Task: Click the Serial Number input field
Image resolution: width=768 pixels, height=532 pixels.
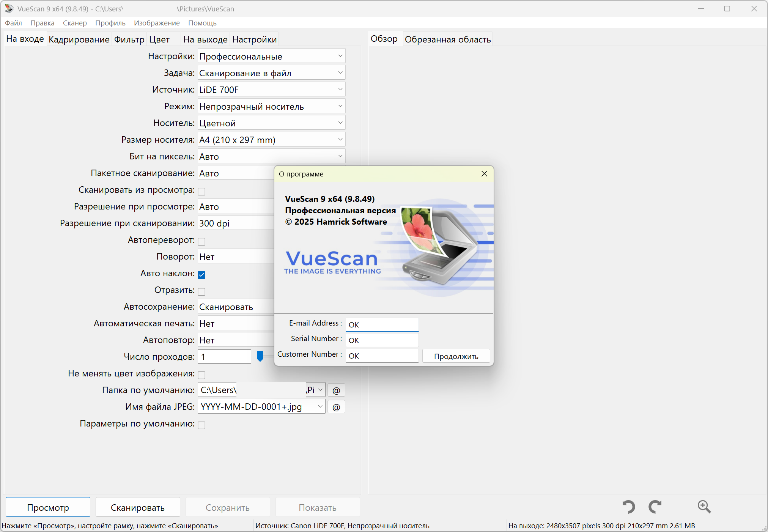Action: coord(382,340)
